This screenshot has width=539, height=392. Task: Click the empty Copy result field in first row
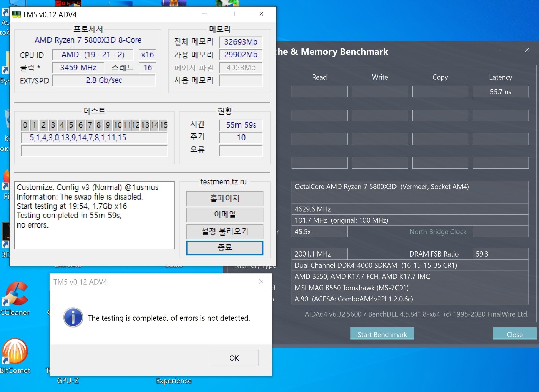440,92
